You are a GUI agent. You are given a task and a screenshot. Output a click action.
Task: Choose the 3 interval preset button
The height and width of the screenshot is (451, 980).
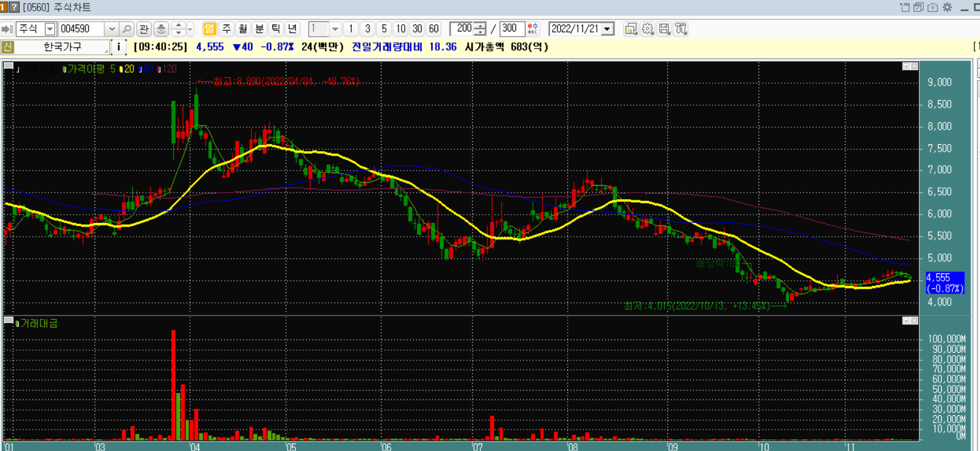click(368, 29)
